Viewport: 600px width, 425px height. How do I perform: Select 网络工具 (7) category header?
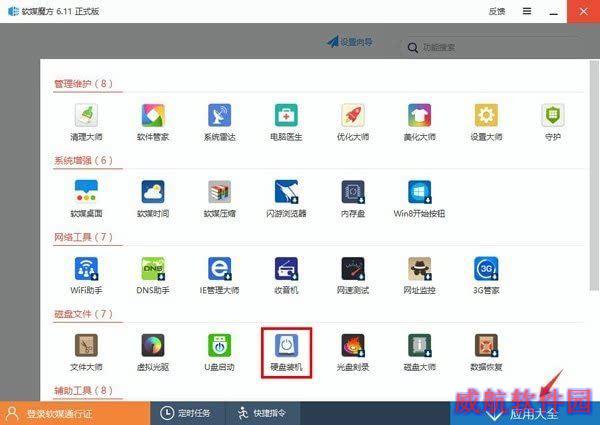point(83,237)
